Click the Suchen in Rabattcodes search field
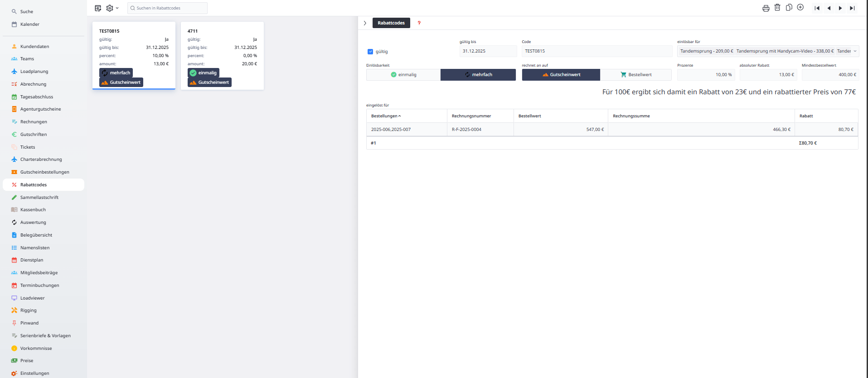Screen dimensions: 868x378 tap(168, 8)
